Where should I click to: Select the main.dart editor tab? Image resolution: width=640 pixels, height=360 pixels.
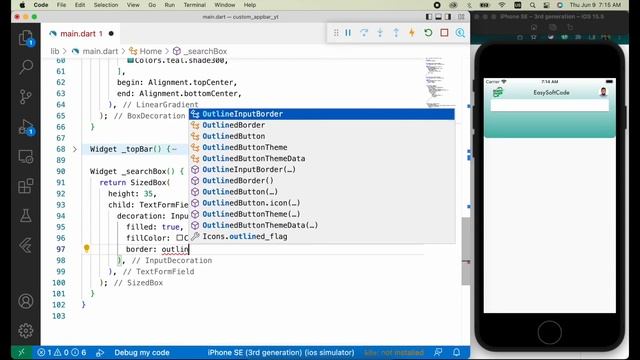[x=81, y=34]
